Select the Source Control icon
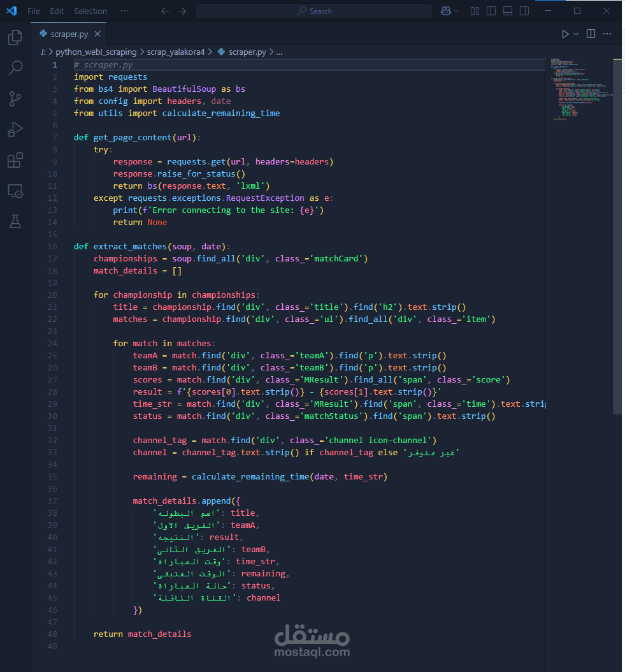This screenshot has height=672, width=625. [x=14, y=99]
